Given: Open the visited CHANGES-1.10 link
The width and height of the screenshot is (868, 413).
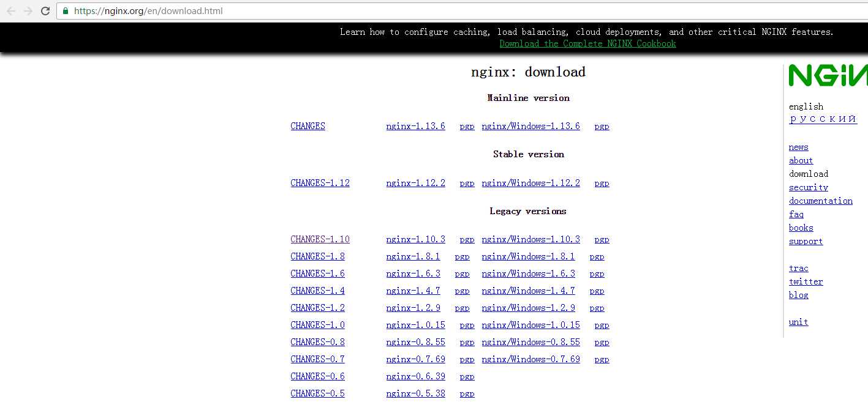Looking at the screenshot, I should (x=320, y=239).
